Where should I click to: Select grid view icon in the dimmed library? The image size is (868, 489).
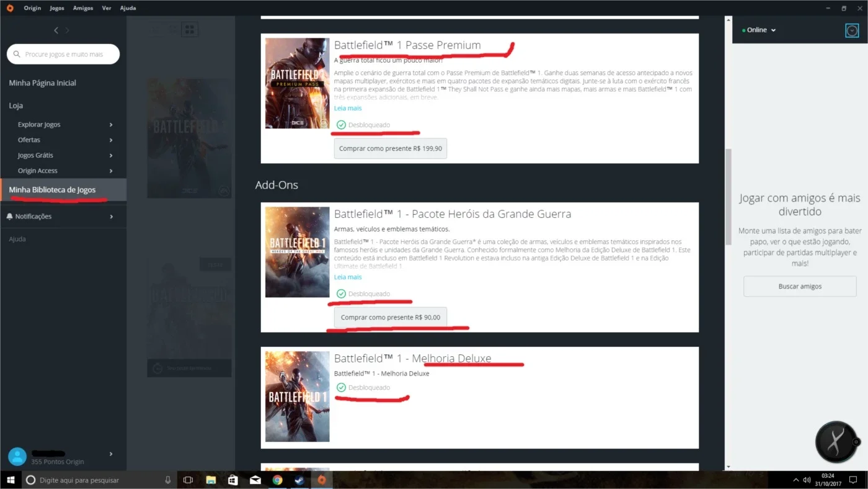pos(190,29)
